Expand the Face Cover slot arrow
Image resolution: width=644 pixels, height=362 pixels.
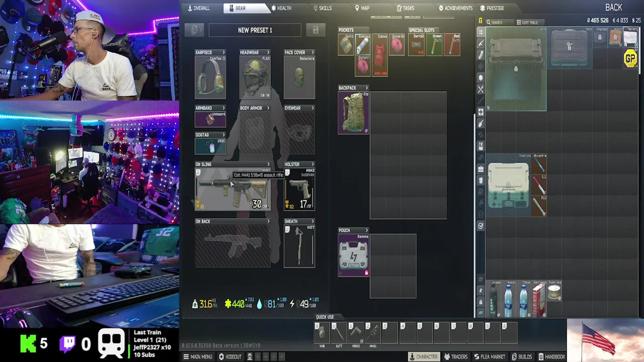[x=312, y=52]
